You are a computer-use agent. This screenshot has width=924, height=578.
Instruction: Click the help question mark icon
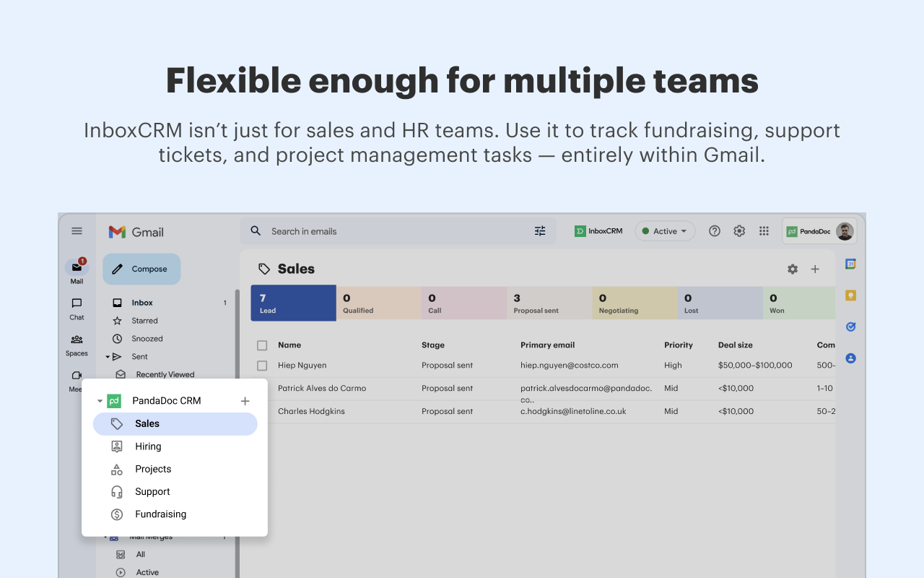715,231
